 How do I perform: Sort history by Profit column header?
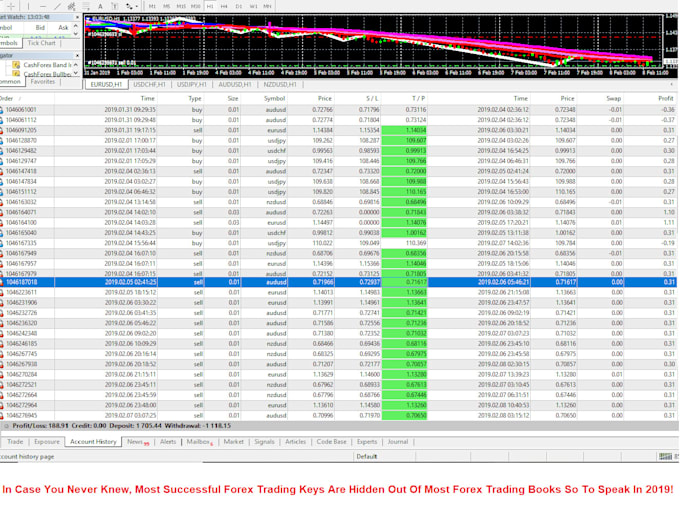pyautogui.click(x=665, y=99)
